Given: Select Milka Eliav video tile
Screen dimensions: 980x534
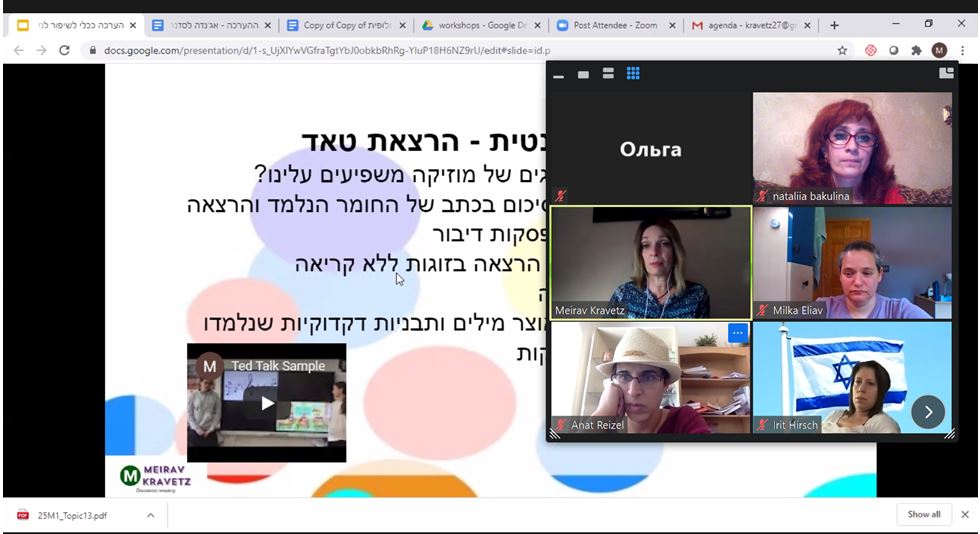Looking at the screenshot, I should coord(852,263).
